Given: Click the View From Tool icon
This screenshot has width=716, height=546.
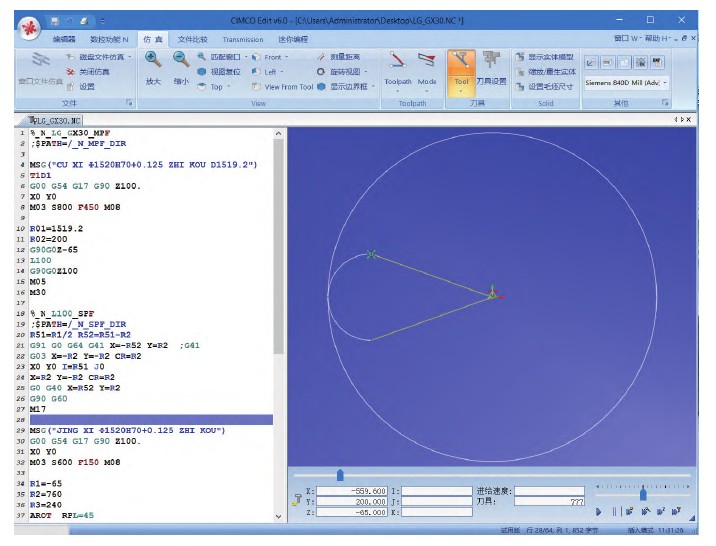Looking at the screenshot, I should point(257,87).
